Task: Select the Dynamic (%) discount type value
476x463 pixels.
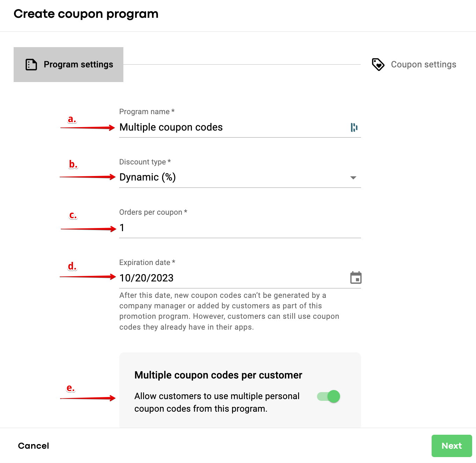Action: 147,177
